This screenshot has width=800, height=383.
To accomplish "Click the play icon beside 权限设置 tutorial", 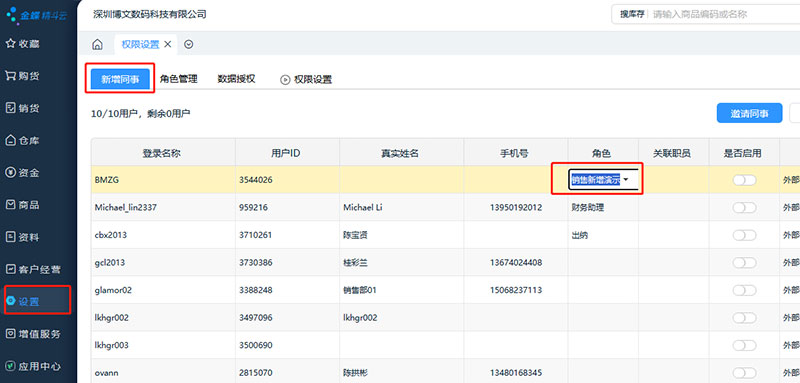I will pyautogui.click(x=285, y=80).
